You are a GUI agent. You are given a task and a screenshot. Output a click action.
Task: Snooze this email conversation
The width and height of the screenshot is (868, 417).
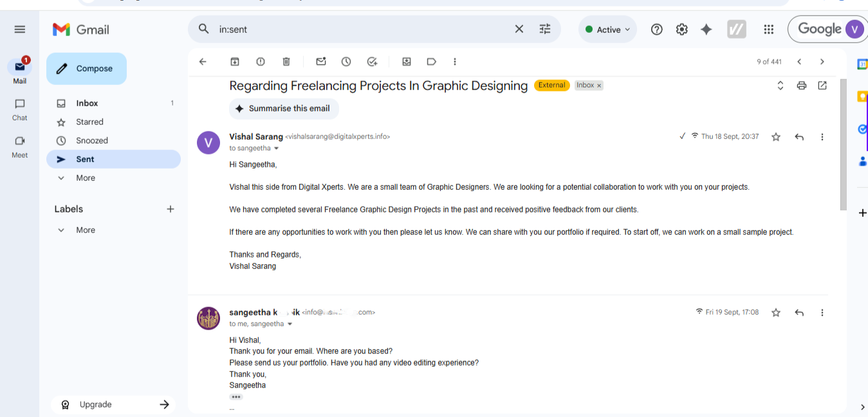click(x=346, y=62)
